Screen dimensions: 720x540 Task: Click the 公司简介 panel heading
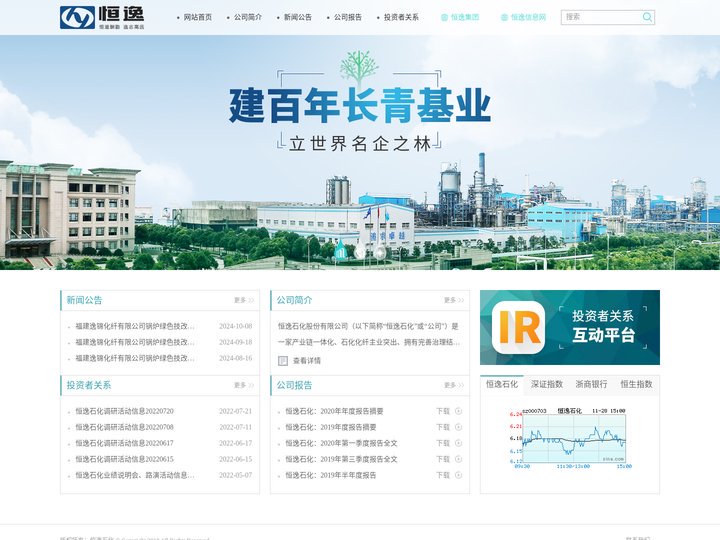click(x=294, y=300)
